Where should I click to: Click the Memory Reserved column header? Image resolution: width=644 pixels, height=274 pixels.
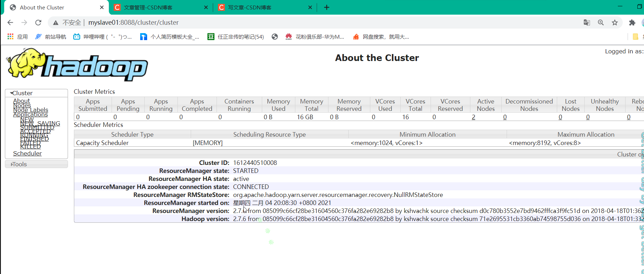coord(349,105)
